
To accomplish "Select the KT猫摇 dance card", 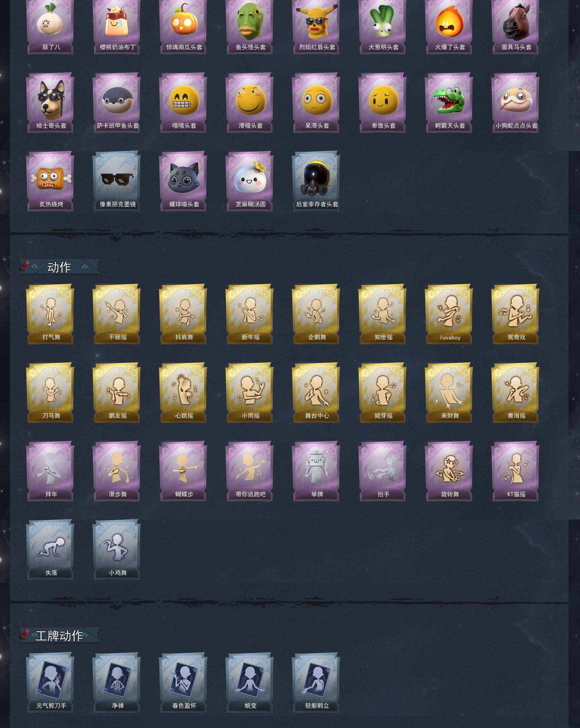I will [x=516, y=471].
